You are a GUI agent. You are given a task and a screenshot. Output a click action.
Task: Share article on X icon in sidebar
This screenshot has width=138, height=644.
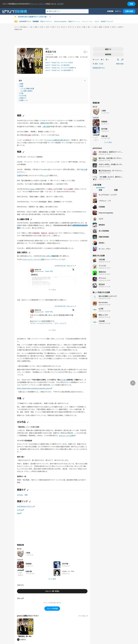point(118,59)
